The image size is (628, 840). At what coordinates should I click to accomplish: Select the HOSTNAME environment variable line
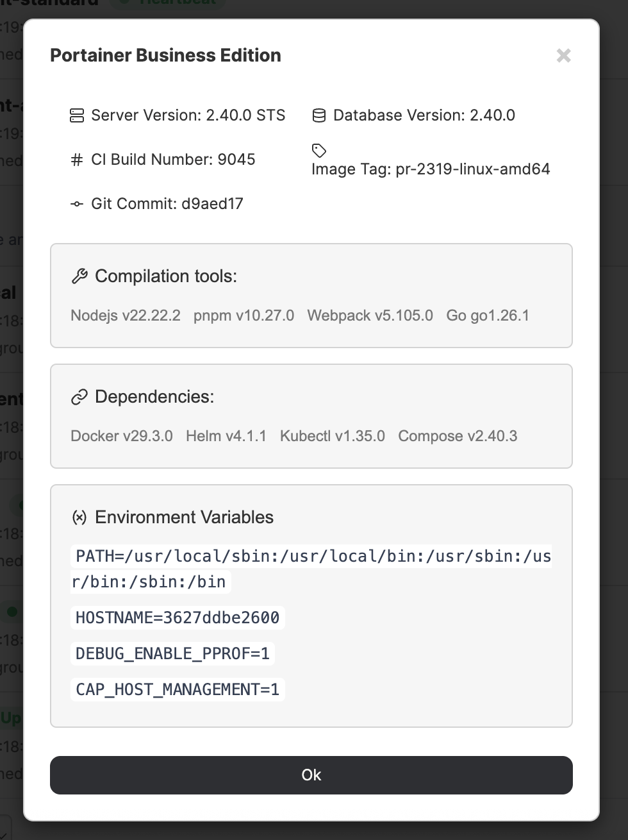(x=178, y=617)
